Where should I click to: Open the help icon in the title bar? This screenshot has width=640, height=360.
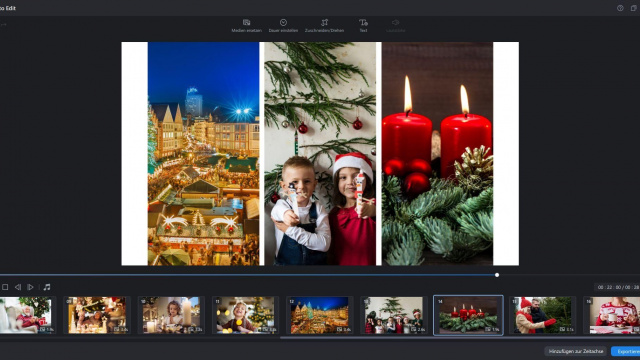[x=620, y=8]
